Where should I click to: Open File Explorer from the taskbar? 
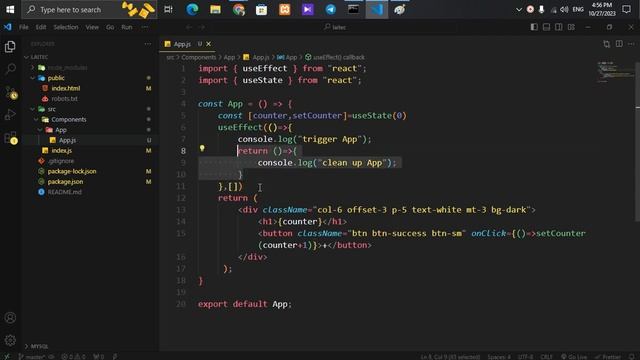click(216, 9)
